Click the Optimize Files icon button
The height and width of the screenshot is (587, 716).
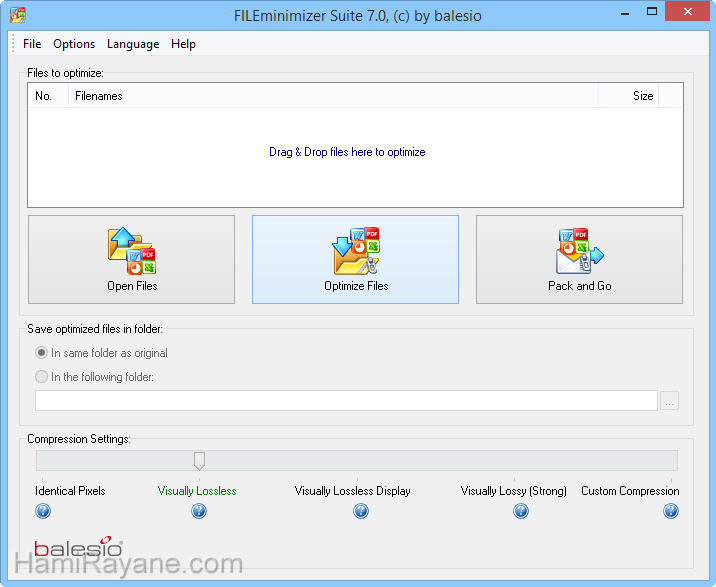click(355, 259)
